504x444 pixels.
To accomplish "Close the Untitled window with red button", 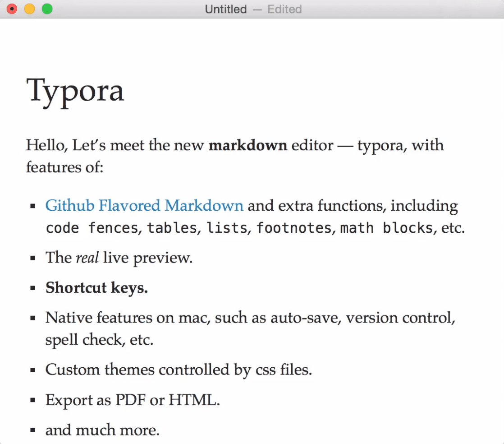I will pos(12,9).
